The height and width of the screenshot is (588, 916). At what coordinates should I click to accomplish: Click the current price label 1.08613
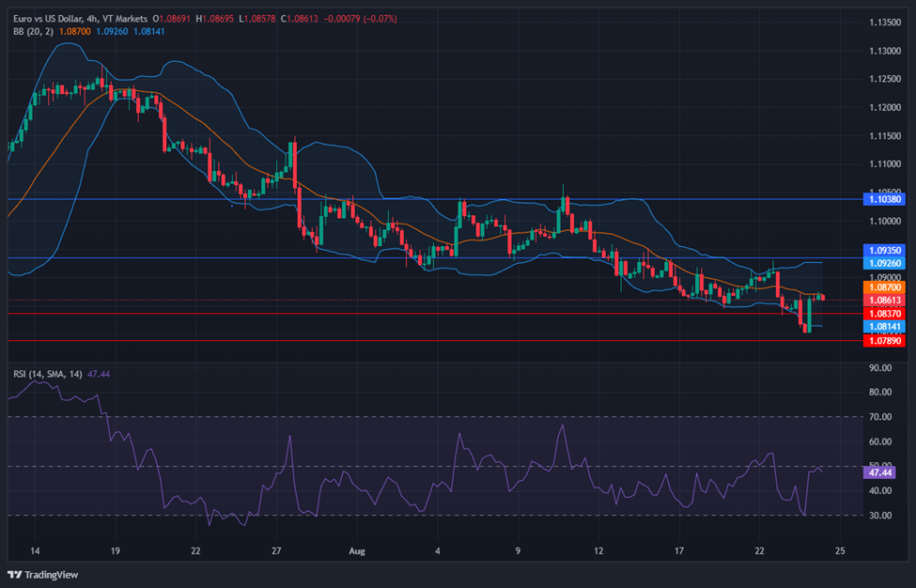point(886,300)
